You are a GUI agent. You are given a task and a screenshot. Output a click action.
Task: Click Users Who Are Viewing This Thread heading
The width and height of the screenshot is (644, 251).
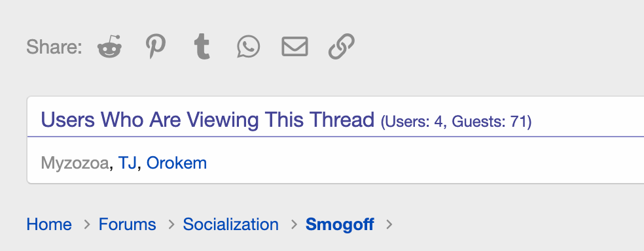tap(207, 120)
